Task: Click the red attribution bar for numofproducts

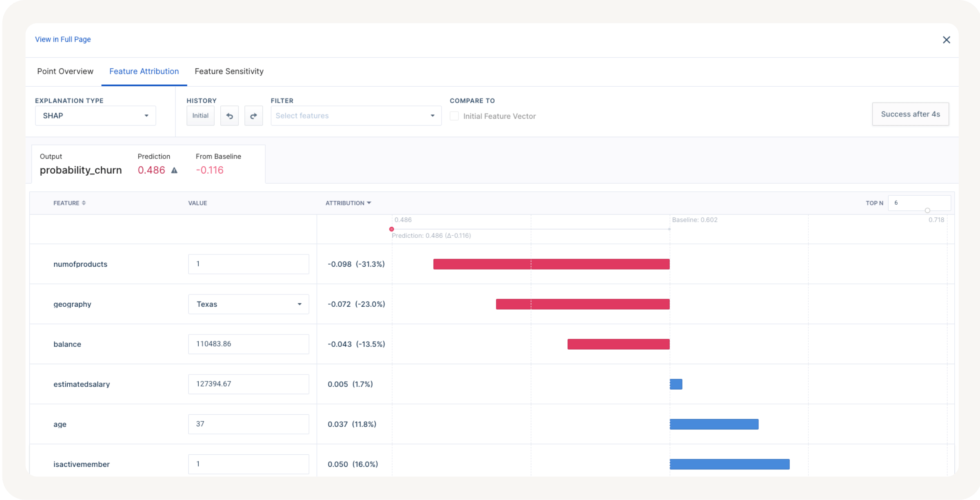Action: pyautogui.click(x=551, y=264)
